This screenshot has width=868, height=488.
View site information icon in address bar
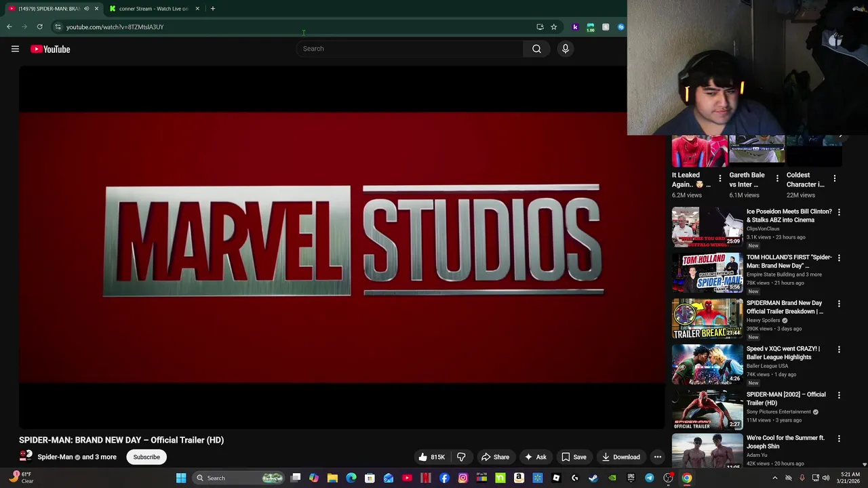click(x=58, y=27)
